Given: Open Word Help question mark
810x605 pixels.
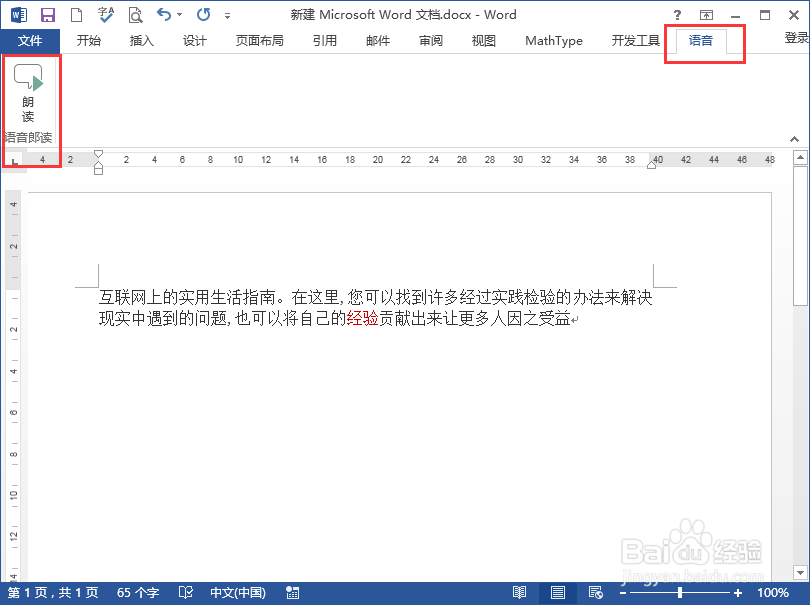Looking at the screenshot, I should 677,15.
